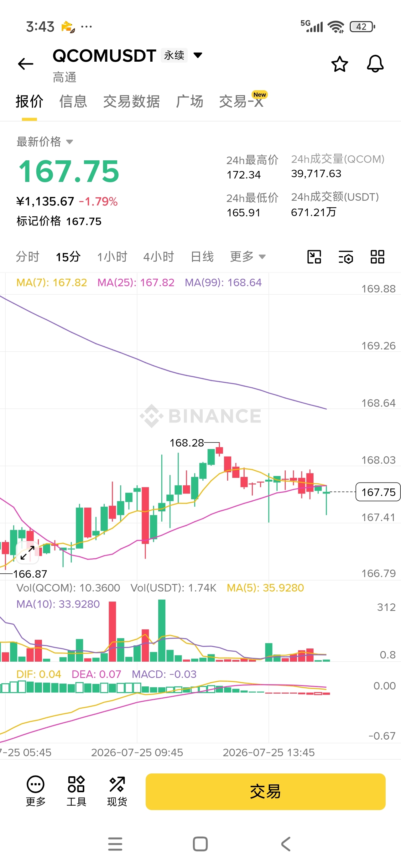Switch to the 广场 tab

tap(190, 101)
